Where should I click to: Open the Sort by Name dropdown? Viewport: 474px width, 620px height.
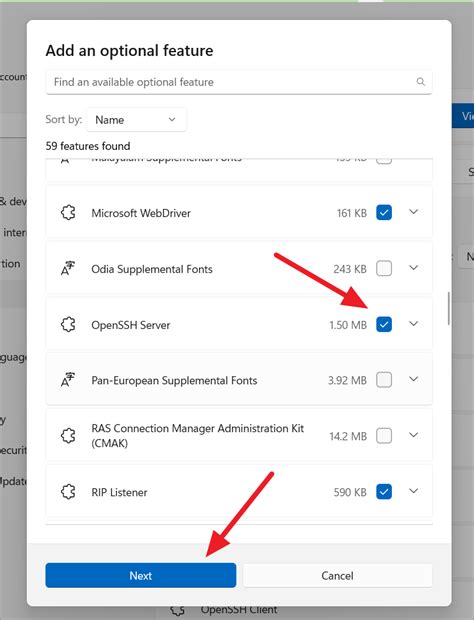point(136,119)
